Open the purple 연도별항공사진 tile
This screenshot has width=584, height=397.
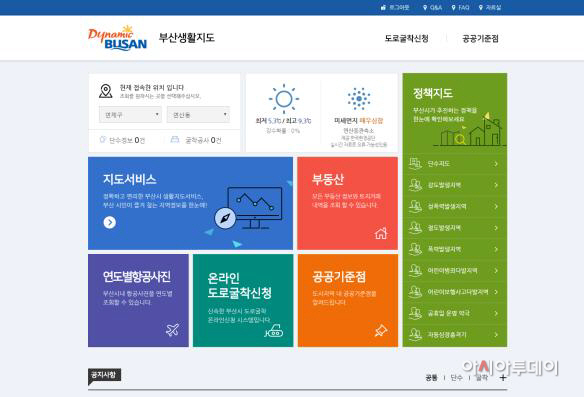coord(138,301)
